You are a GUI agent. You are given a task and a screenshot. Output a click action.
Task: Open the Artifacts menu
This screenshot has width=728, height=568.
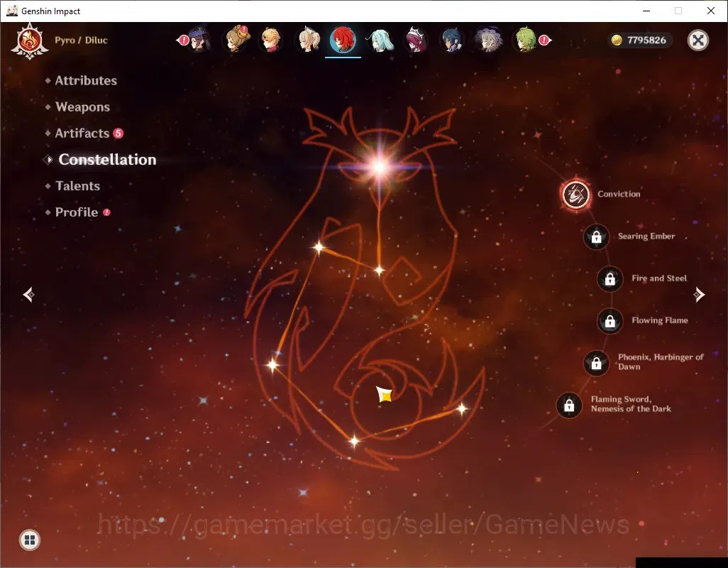(x=82, y=133)
